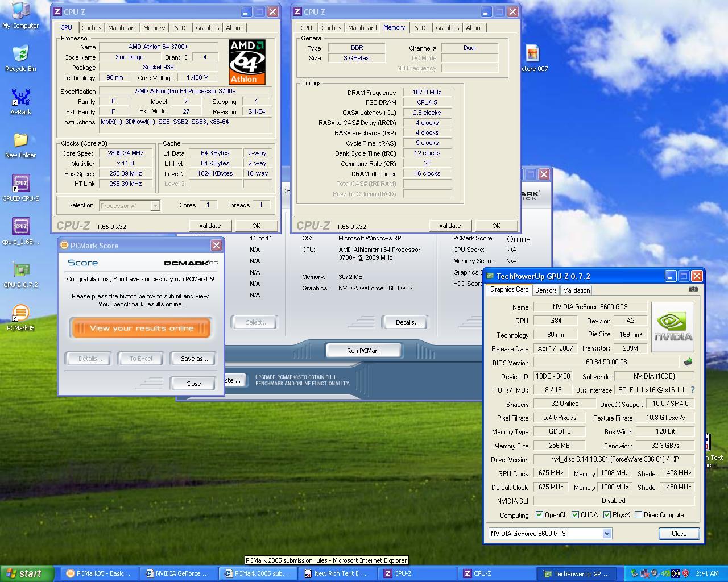Open the New Folder desktop icon
Viewport: 728px width, 582px height.
(20, 145)
